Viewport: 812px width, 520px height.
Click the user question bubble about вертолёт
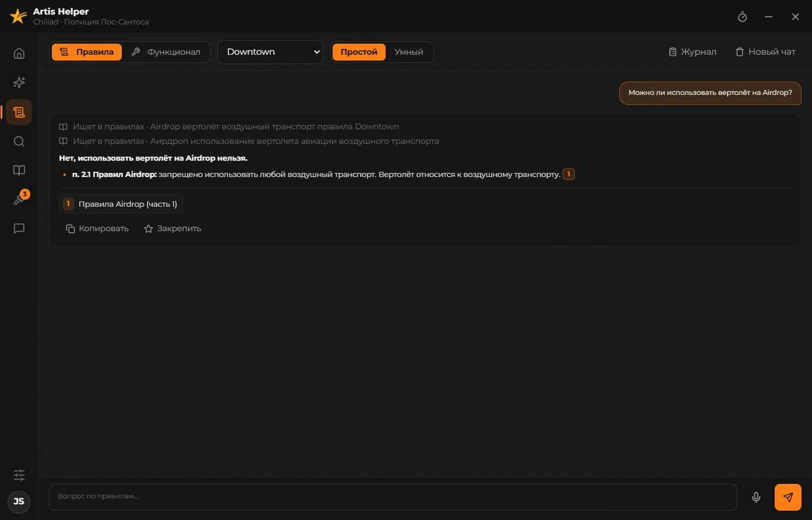(x=710, y=93)
